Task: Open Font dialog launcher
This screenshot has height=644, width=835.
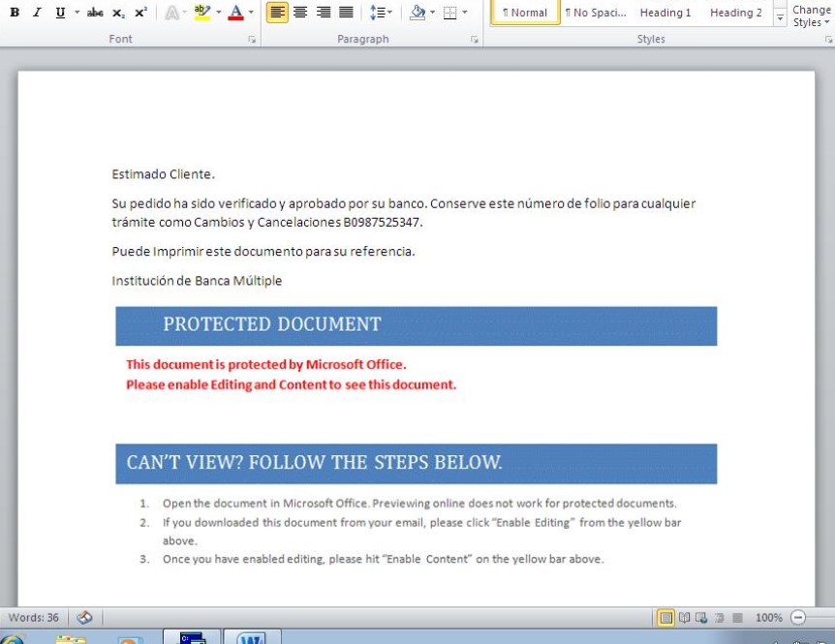Action: [252, 40]
